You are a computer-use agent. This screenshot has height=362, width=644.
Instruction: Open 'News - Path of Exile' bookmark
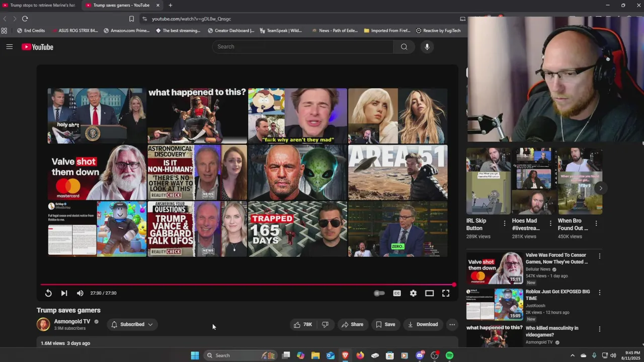(334, 30)
